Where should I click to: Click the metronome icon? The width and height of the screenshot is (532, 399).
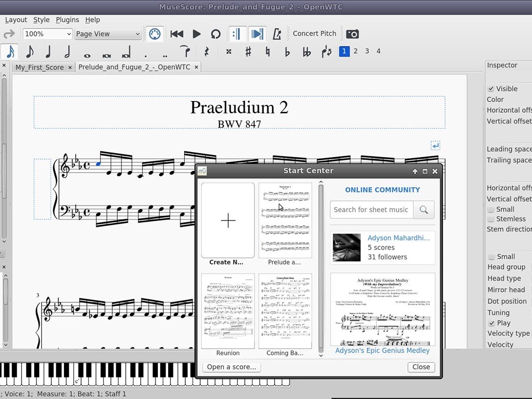[277, 34]
